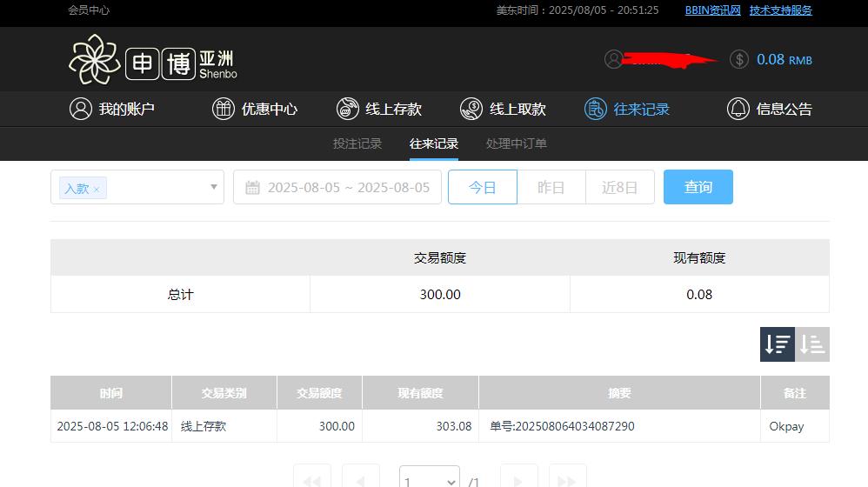Screen dimensions: 868x487
Task: Open 线上存款 menu
Action: coord(378,109)
